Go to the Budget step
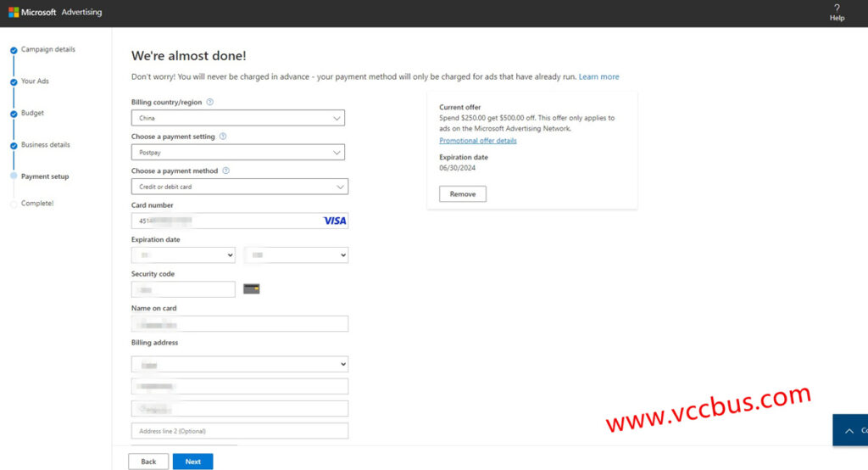Viewport: 868px width, 470px height. pyautogui.click(x=32, y=113)
